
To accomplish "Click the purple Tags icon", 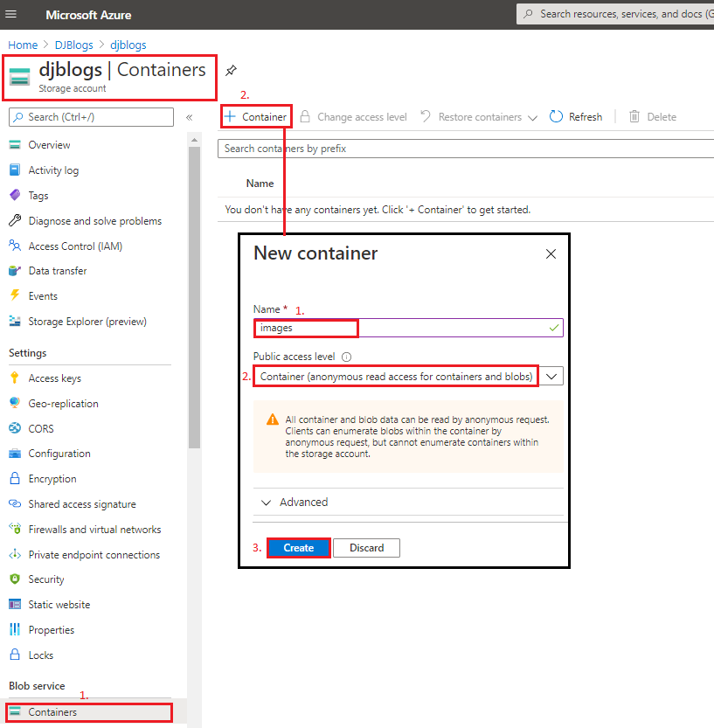I will click(x=15, y=195).
